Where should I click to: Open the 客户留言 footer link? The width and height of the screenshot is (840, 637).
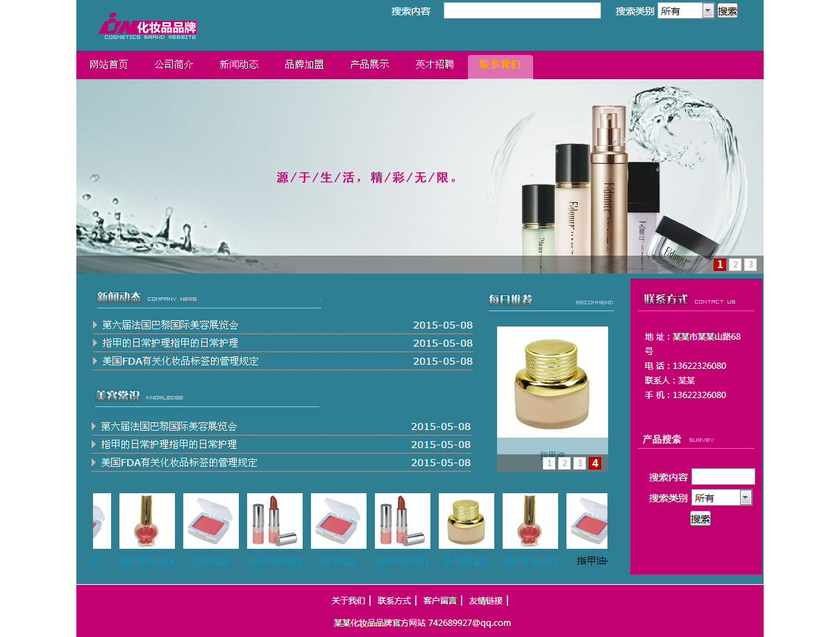440,601
